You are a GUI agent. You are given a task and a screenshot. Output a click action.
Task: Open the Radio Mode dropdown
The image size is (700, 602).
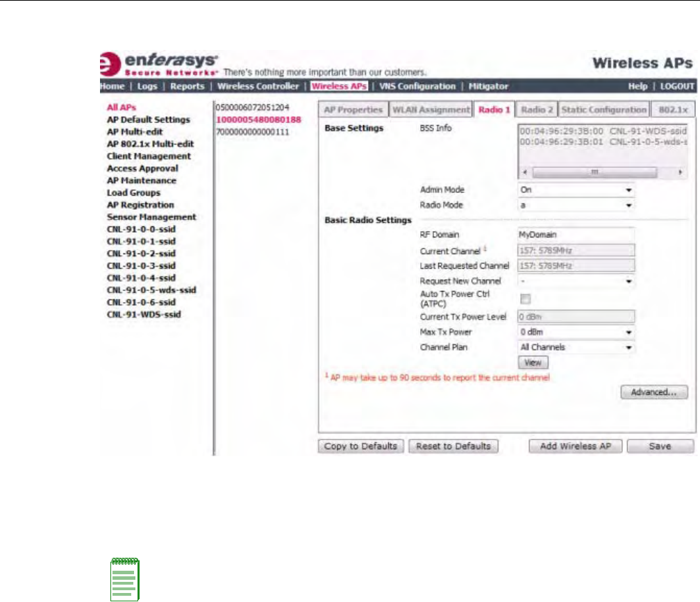coord(576,206)
